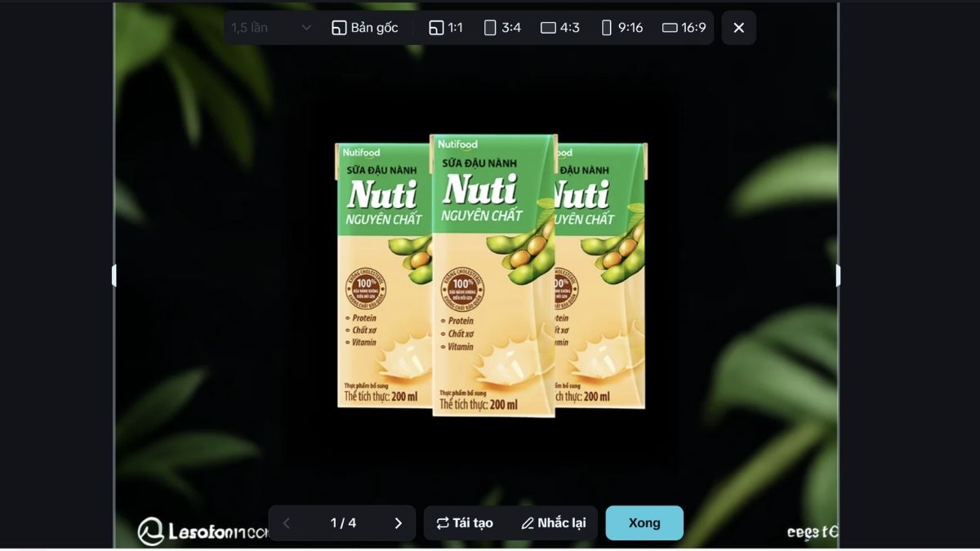Grab the right edge canvas handle
980x551 pixels.
pos(838,276)
